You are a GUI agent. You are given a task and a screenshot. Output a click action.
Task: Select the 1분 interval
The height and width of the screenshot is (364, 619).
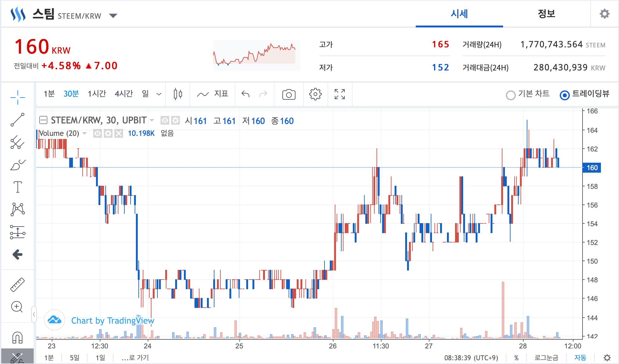49,94
